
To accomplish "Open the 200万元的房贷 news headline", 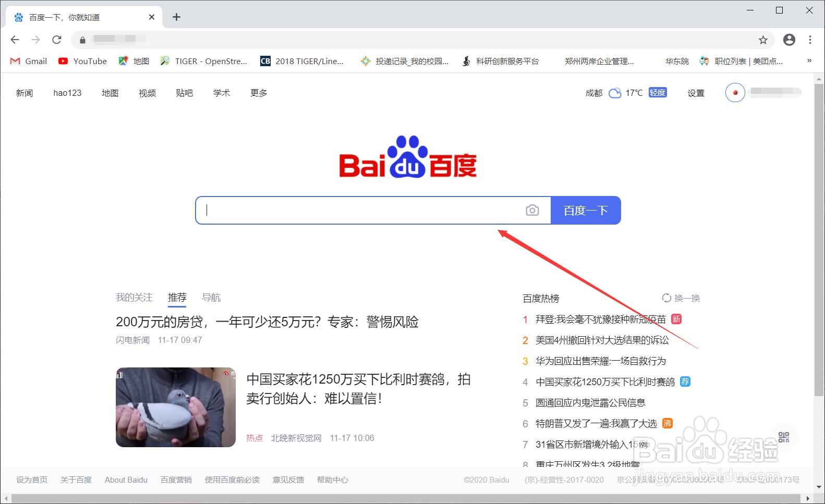I will click(267, 322).
